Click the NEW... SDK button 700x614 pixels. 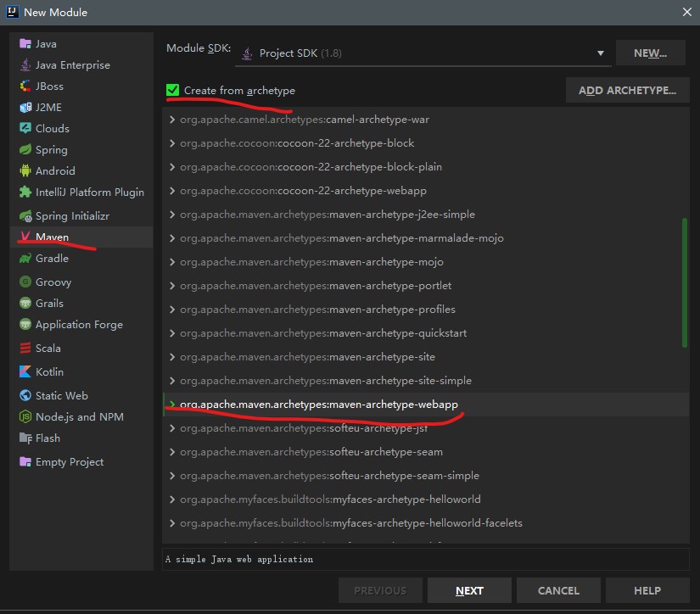(651, 53)
